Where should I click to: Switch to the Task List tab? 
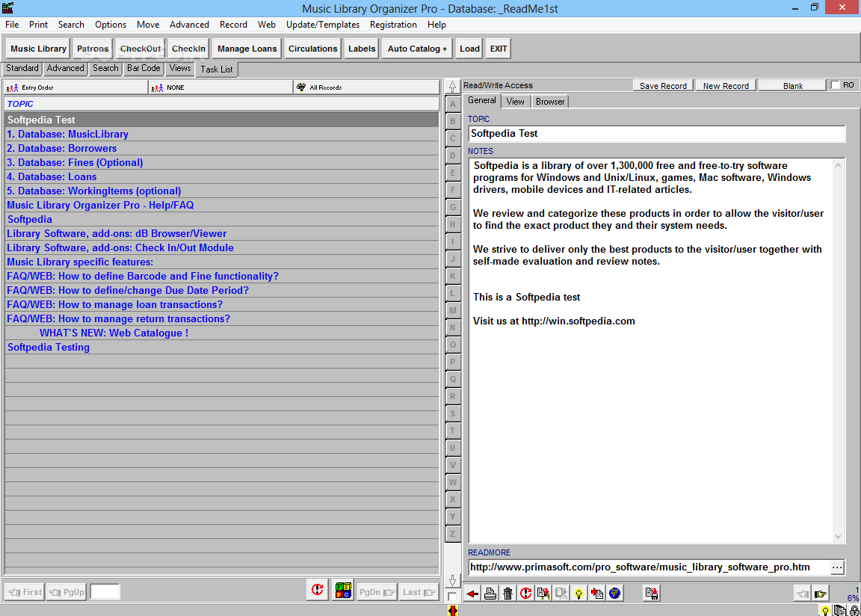coord(216,70)
